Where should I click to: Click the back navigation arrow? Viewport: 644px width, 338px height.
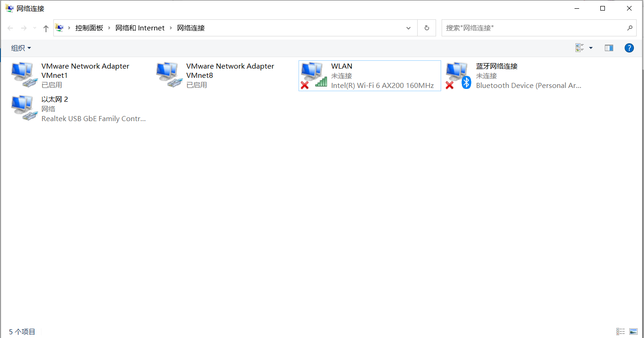click(10, 28)
